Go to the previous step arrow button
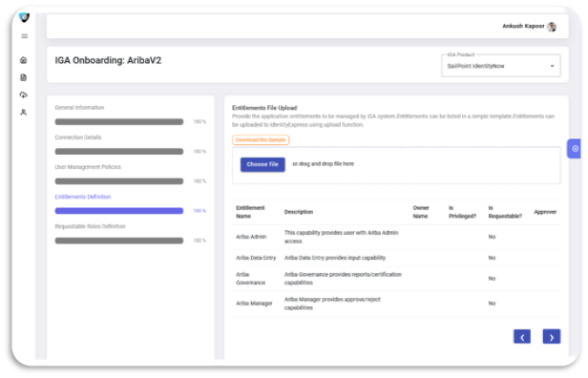The height and width of the screenshot is (378, 588). pyautogui.click(x=522, y=336)
